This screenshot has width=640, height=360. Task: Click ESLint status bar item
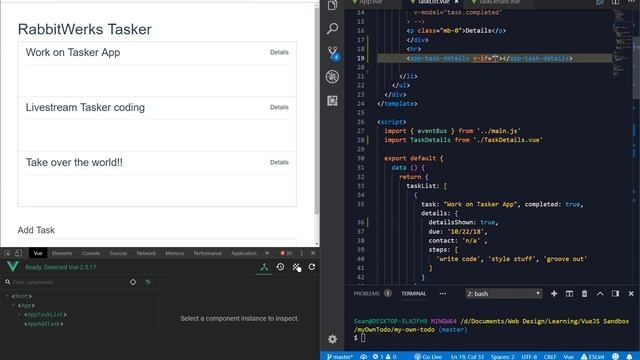click(593, 356)
